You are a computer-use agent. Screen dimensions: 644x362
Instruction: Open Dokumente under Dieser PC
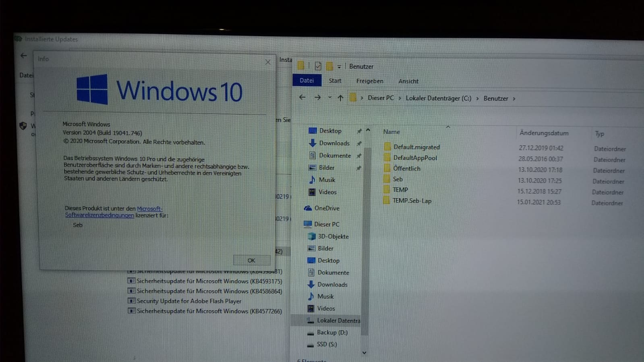pos(333,273)
